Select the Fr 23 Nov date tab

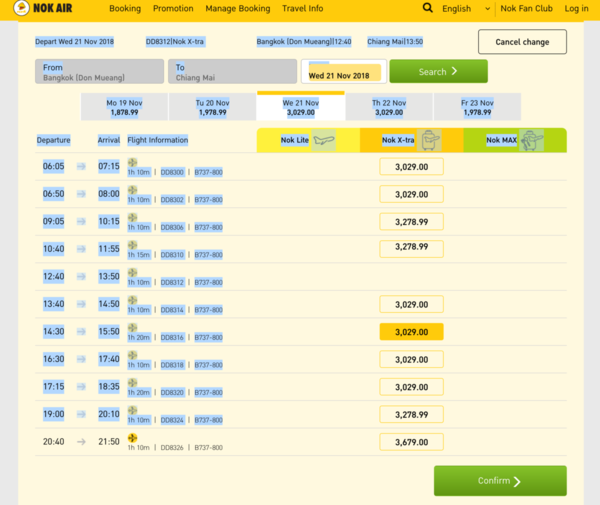click(477, 107)
